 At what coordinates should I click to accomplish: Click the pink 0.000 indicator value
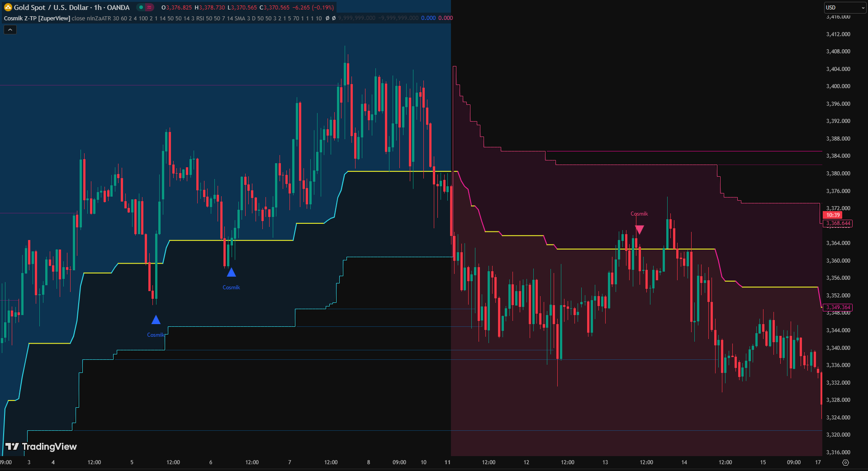coord(446,18)
